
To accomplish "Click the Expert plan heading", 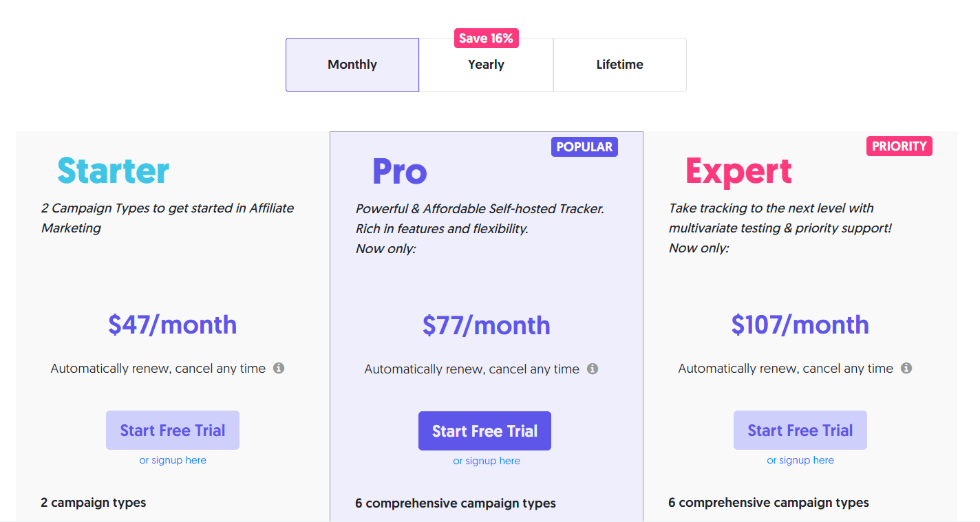I will pyautogui.click(x=738, y=172).
